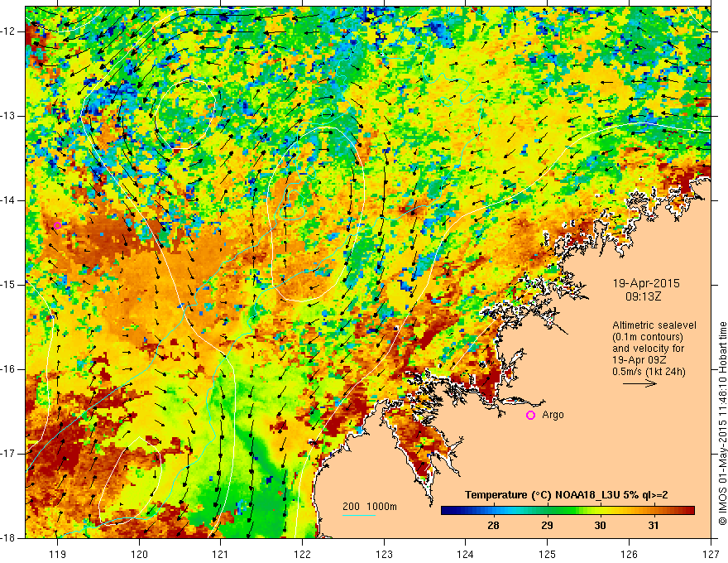
Task: Click the '19-Apr 09Z' legend text
Action: point(640,360)
